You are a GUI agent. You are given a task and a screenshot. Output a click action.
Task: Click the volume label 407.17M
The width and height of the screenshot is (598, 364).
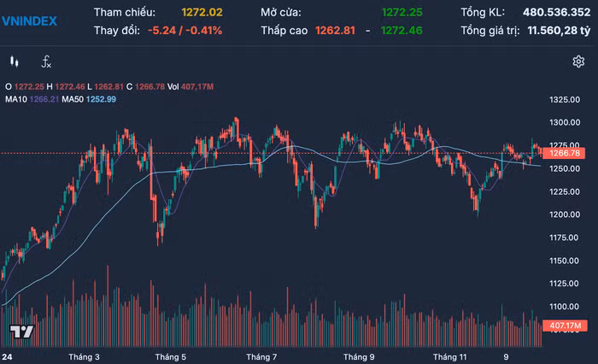[x=566, y=326]
